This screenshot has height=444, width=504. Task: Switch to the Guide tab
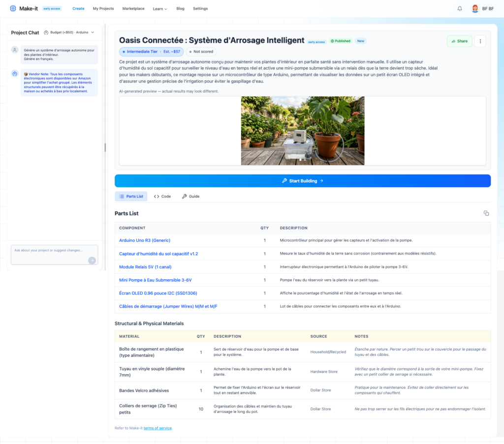[x=190, y=196]
